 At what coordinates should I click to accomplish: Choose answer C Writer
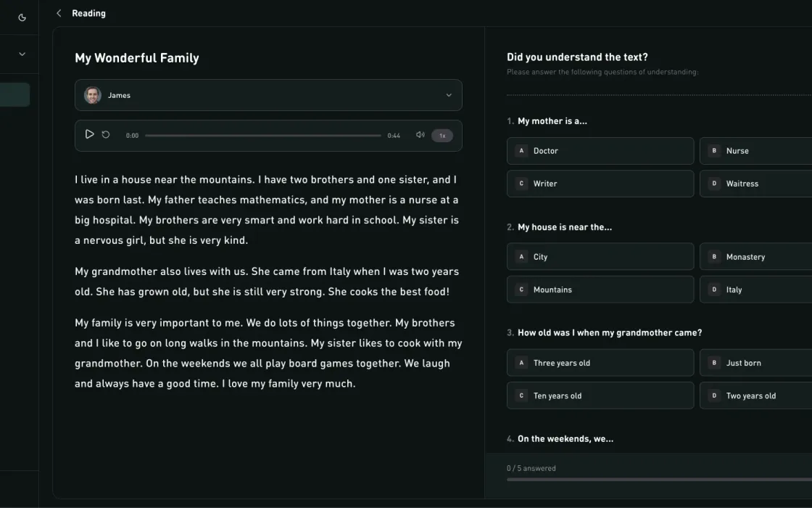click(600, 184)
